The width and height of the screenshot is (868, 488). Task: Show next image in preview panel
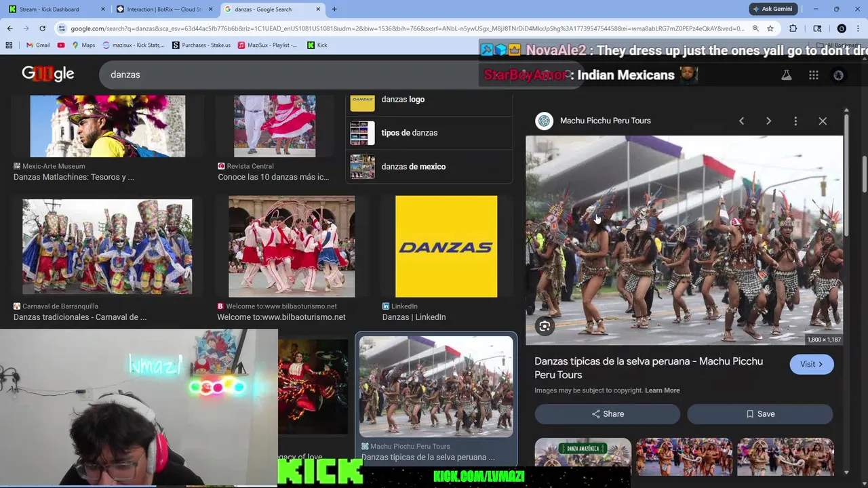[x=768, y=121]
